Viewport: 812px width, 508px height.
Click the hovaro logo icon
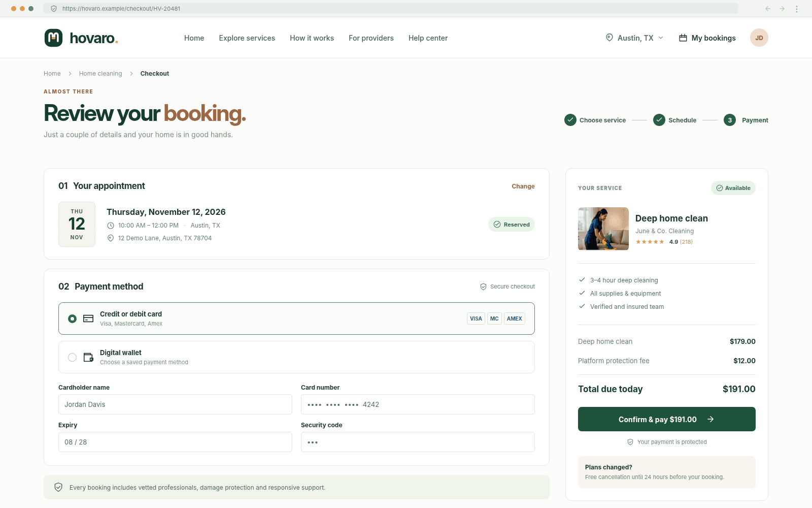click(53, 38)
